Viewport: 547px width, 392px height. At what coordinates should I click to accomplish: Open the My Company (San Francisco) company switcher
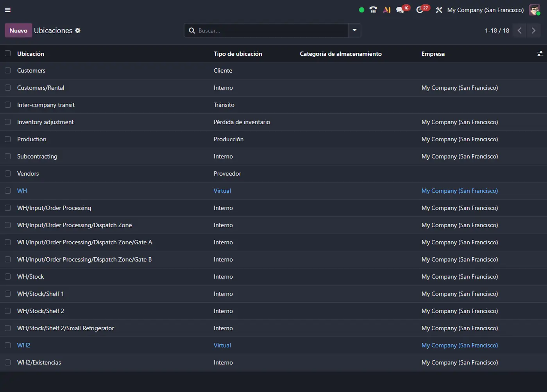pos(485,10)
